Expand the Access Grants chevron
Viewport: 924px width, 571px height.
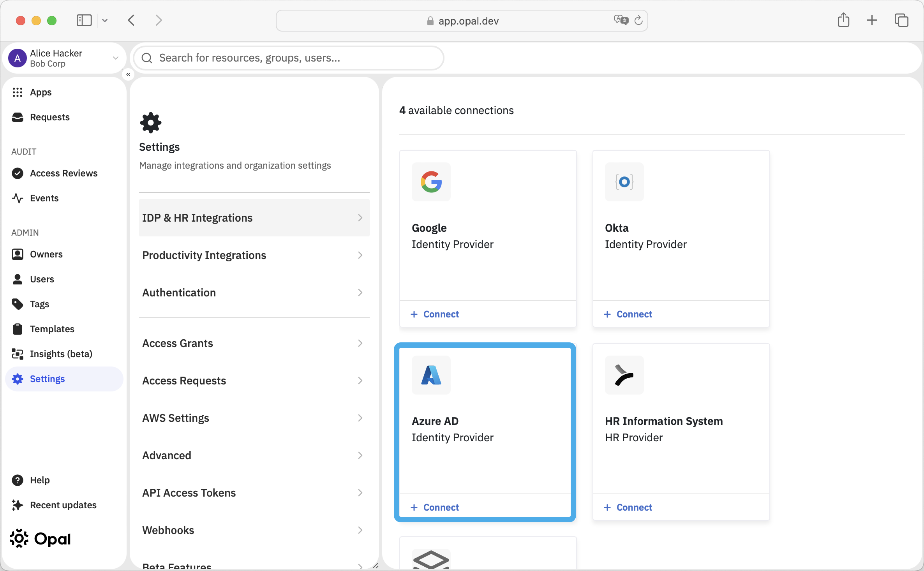pyautogui.click(x=360, y=343)
